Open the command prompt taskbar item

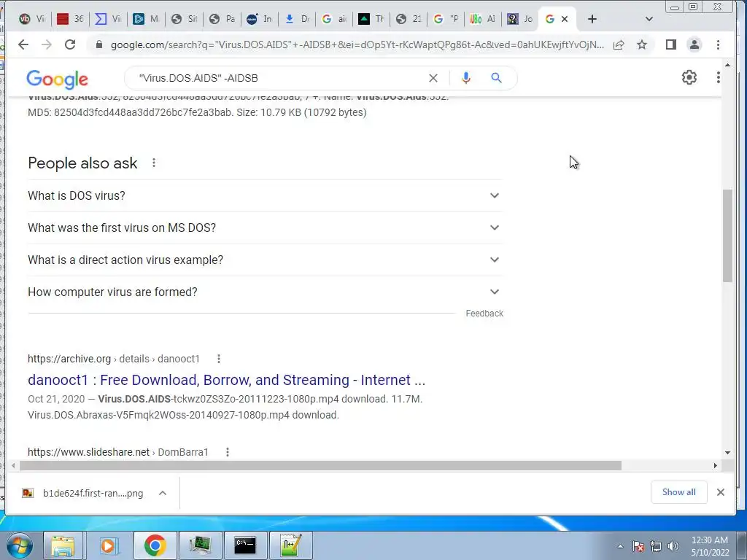(x=245, y=545)
